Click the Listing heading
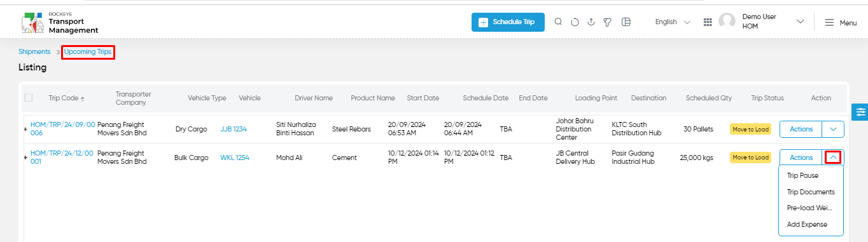 tap(32, 67)
